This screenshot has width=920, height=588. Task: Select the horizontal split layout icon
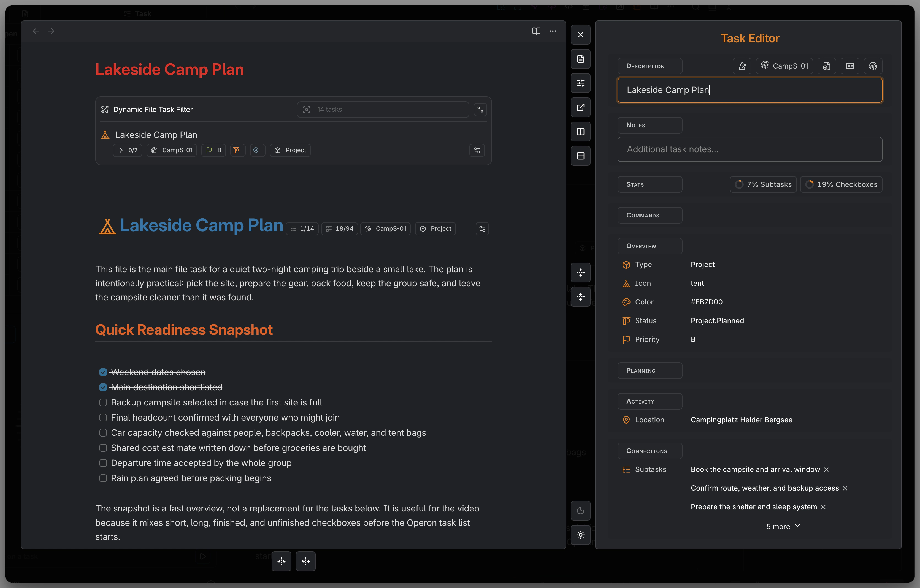click(x=580, y=156)
